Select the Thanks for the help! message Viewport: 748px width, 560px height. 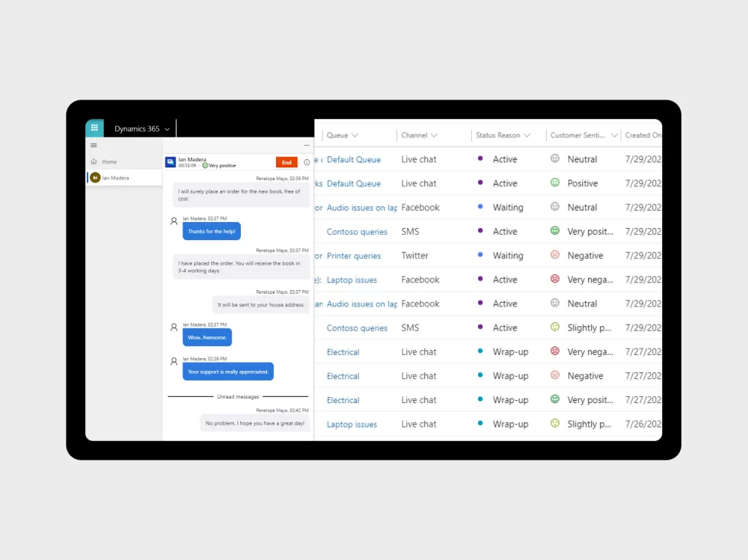(x=212, y=231)
